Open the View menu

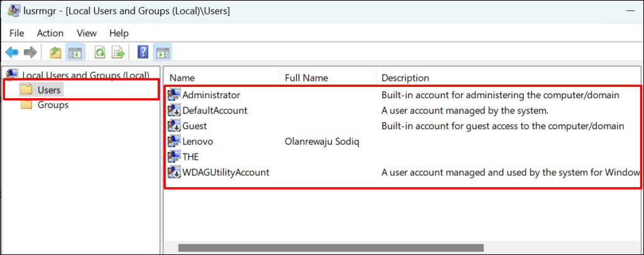[x=86, y=33]
